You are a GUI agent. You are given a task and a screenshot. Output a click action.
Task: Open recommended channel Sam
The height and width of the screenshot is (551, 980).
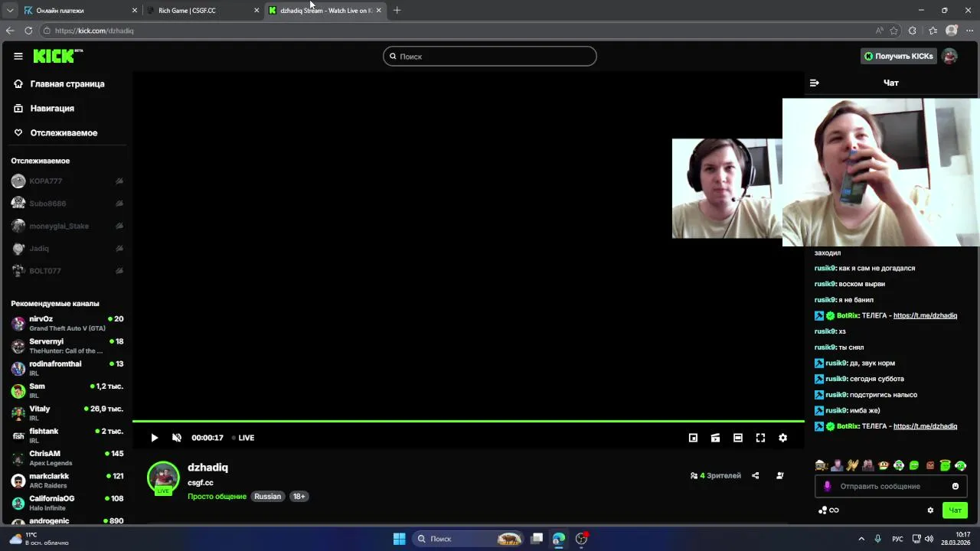(x=67, y=391)
